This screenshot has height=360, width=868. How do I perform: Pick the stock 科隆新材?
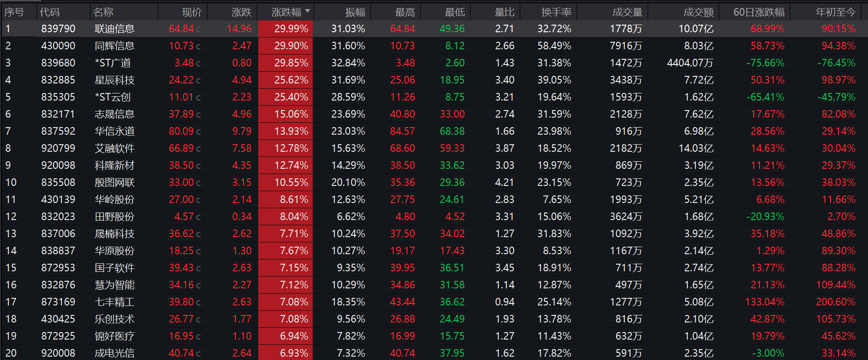click(x=115, y=166)
